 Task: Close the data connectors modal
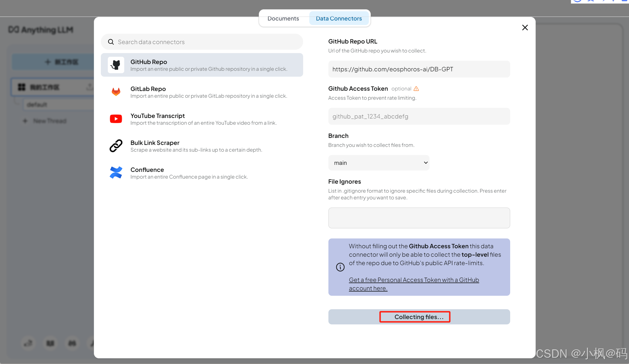[x=525, y=28]
